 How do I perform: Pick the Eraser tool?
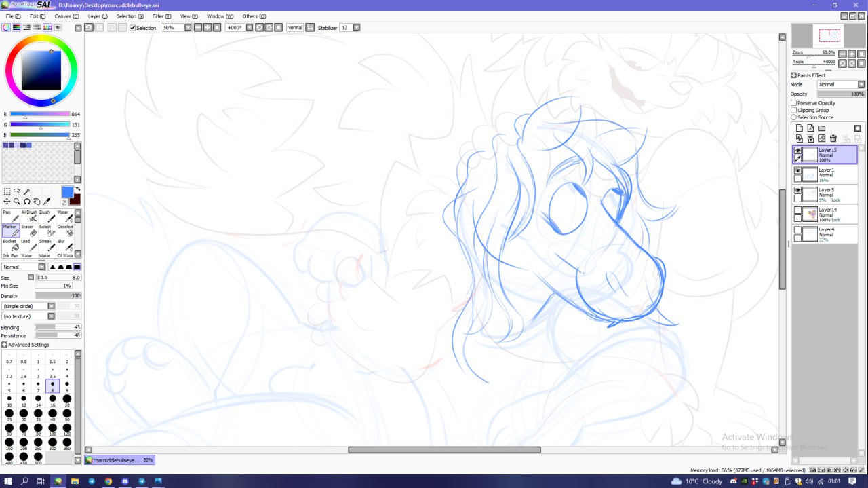pyautogui.click(x=29, y=231)
